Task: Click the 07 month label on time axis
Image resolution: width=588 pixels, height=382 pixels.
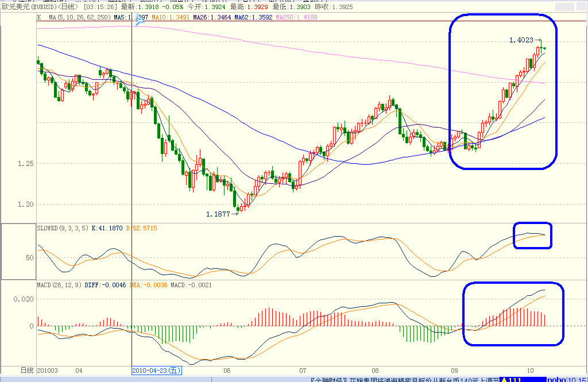Action: (x=303, y=371)
